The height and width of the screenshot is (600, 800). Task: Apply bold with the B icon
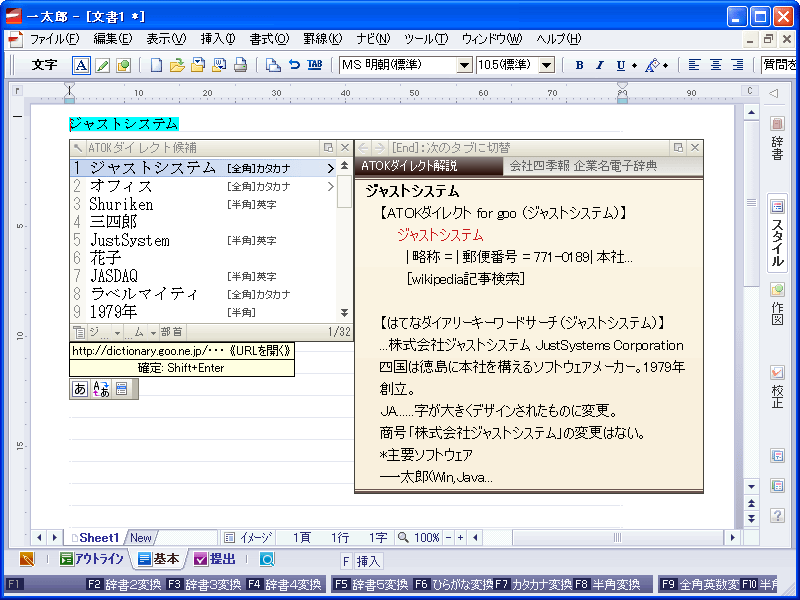579,65
